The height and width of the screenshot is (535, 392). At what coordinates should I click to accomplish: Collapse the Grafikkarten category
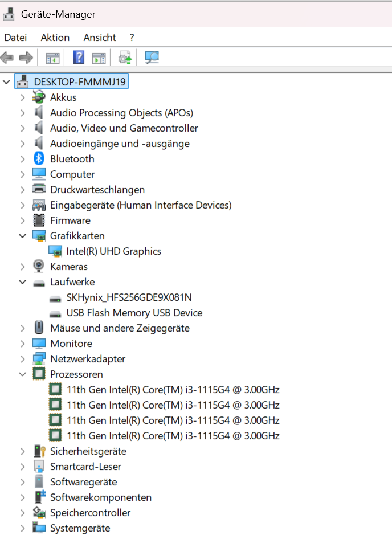click(x=22, y=236)
